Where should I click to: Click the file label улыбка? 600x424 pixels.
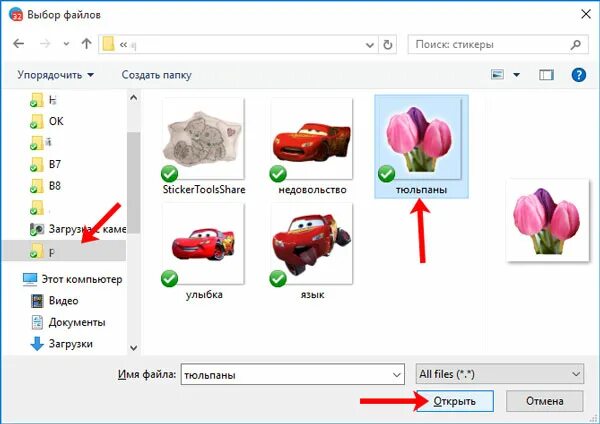click(204, 295)
